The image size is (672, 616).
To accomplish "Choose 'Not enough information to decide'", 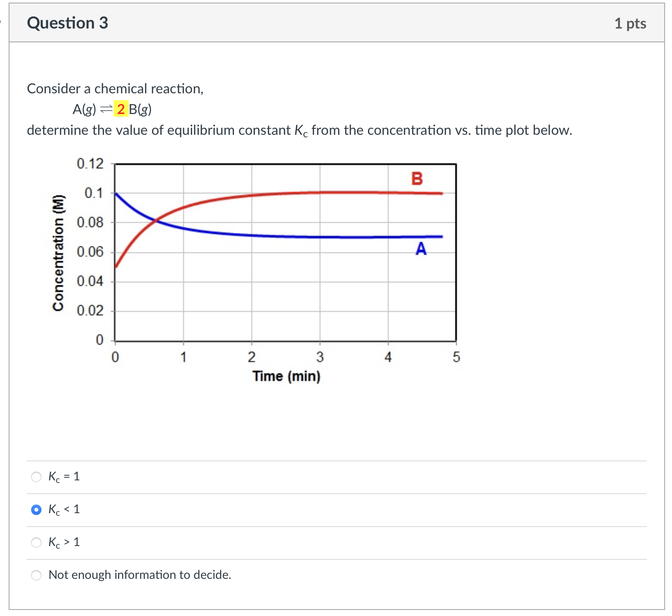I will pos(36,575).
